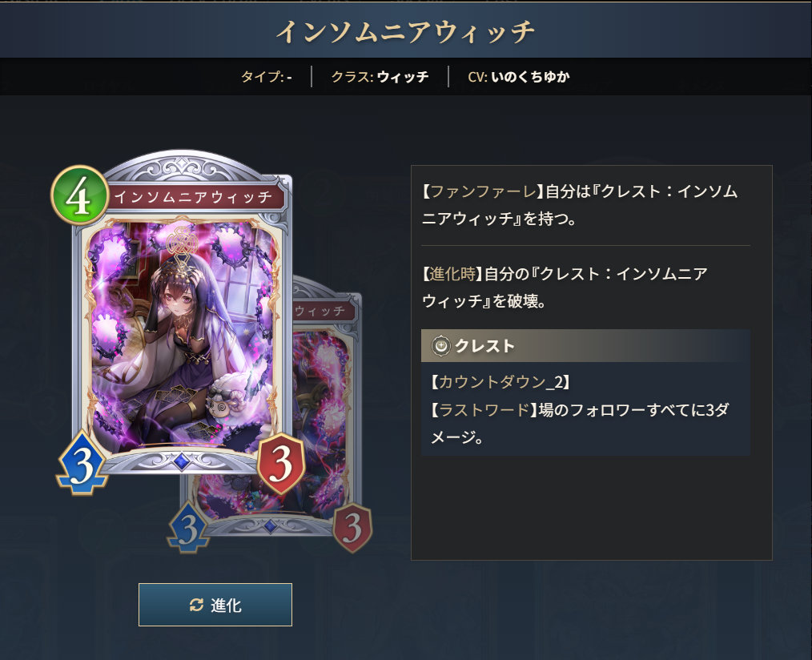The height and width of the screenshot is (660, 812).
Task: Click the CV: いのくちゆか voice actor label
Action: (x=518, y=77)
